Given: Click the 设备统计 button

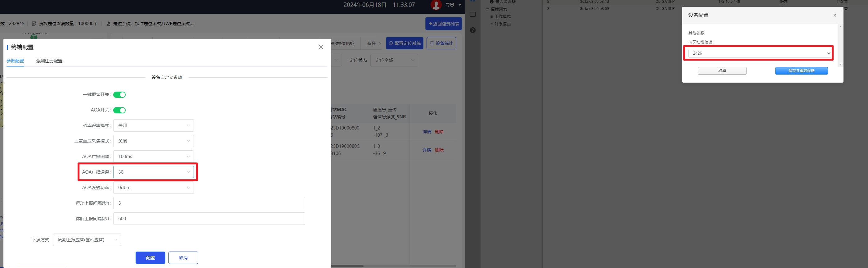Looking at the screenshot, I should coord(441,43).
